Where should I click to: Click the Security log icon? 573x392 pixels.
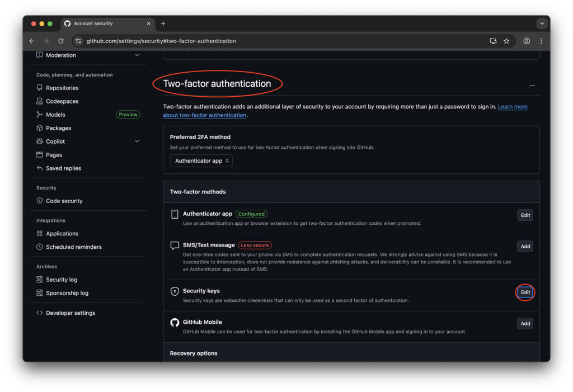pyautogui.click(x=40, y=280)
